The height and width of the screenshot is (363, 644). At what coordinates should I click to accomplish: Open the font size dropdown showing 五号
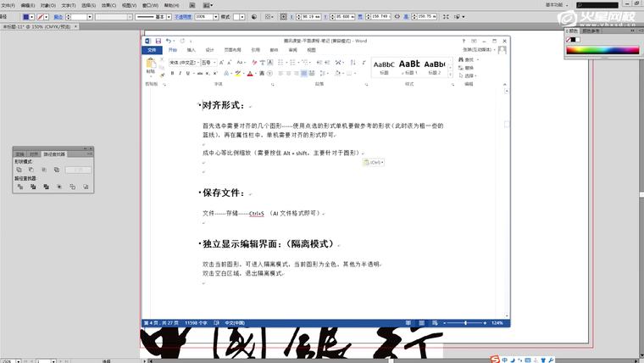(213, 62)
